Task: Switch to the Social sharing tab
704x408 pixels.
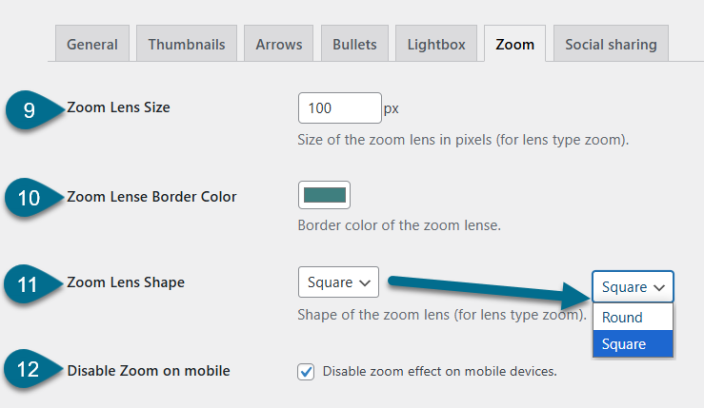Action: click(x=611, y=44)
